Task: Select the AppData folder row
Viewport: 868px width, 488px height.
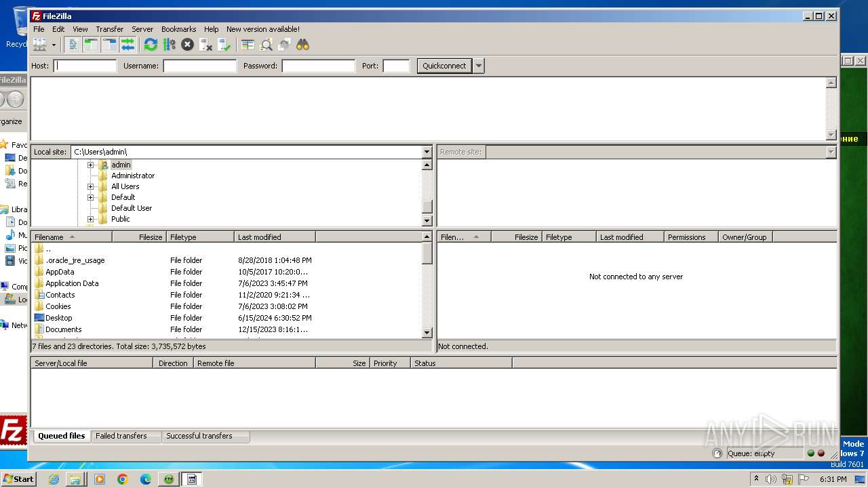Action: point(226,272)
